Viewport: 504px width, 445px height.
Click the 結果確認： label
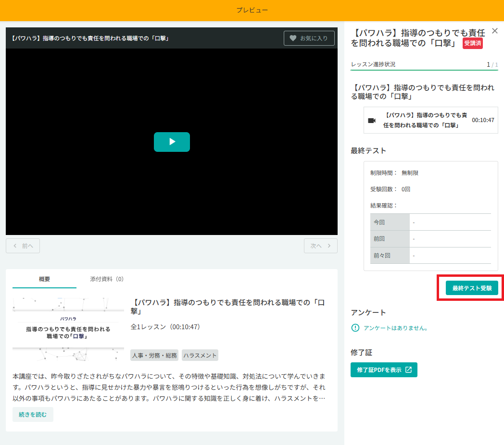pyautogui.click(x=384, y=206)
